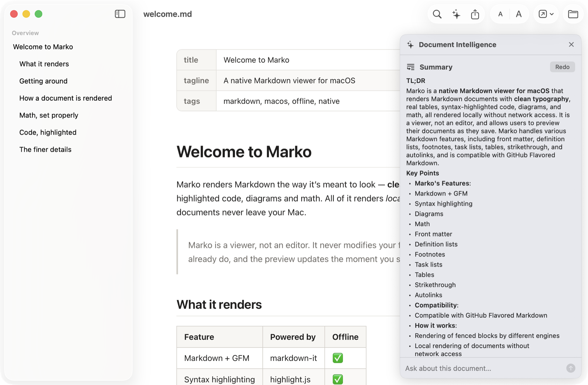Click the green check in Markdown + GFM row
Image resolution: width=588 pixels, height=385 pixels.
pyautogui.click(x=338, y=358)
